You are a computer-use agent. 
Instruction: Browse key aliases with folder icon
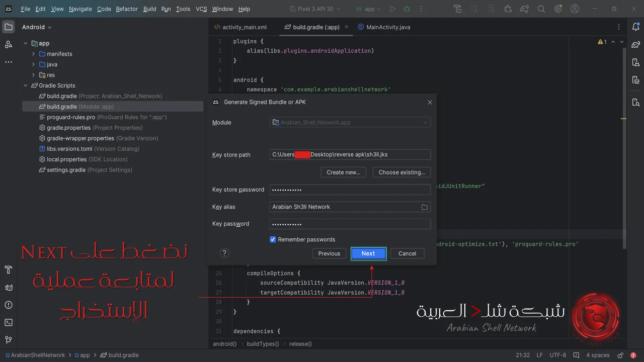point(425,207)
